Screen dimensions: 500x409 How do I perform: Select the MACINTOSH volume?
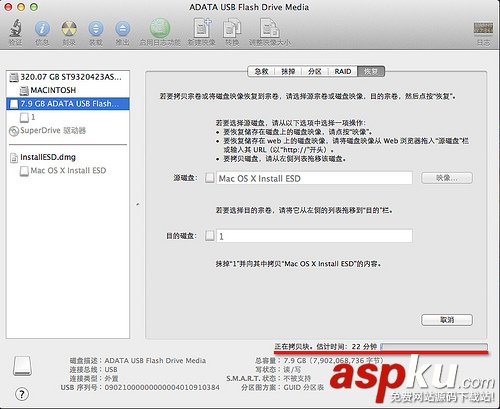pyautogui.click(x=68, y=90)
